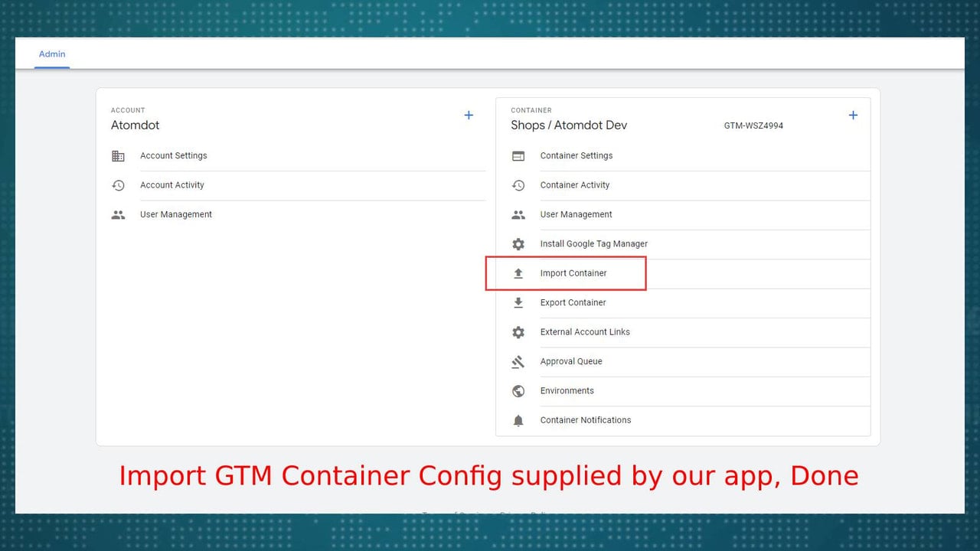Click the Account Settings building icon
Viewport: 980px width, 551px height.
point(118,156)
